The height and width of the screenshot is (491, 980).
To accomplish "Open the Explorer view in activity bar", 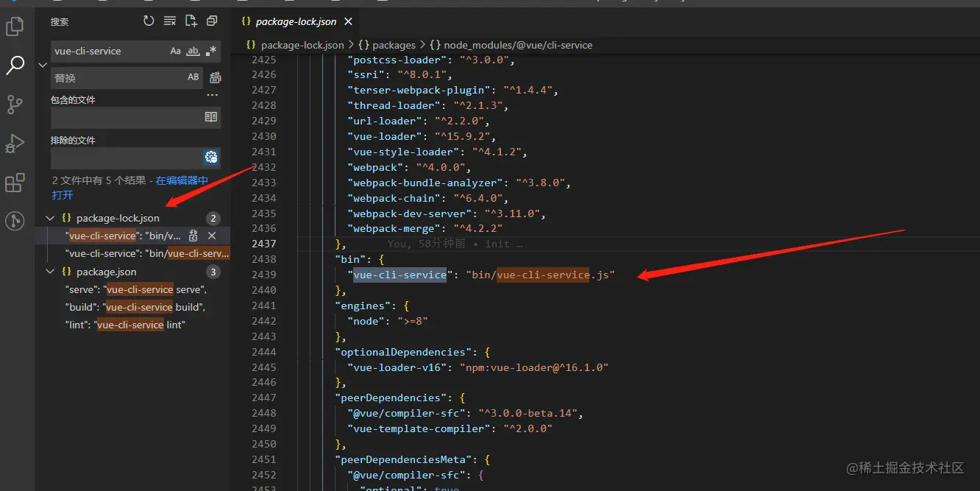I will click(15, 27).
